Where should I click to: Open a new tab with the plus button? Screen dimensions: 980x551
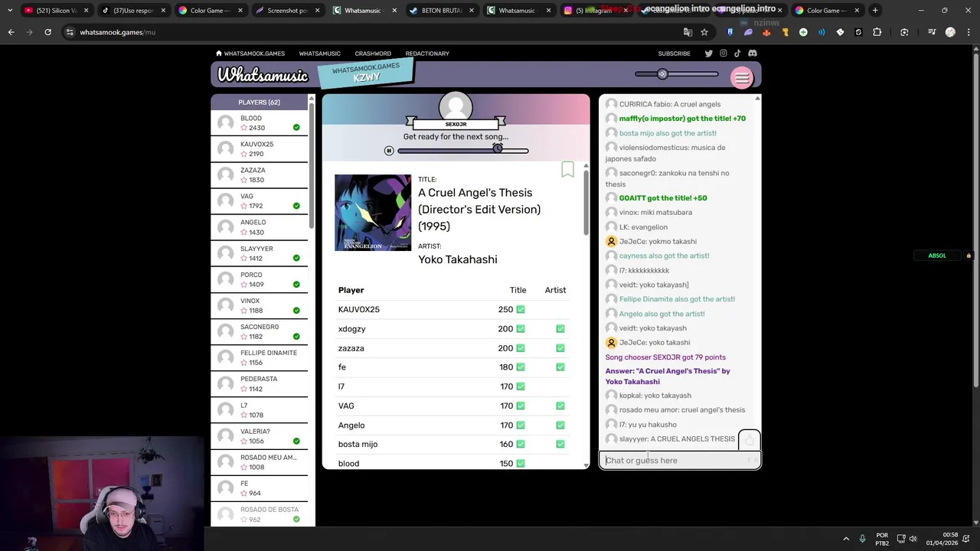[875, 10]
